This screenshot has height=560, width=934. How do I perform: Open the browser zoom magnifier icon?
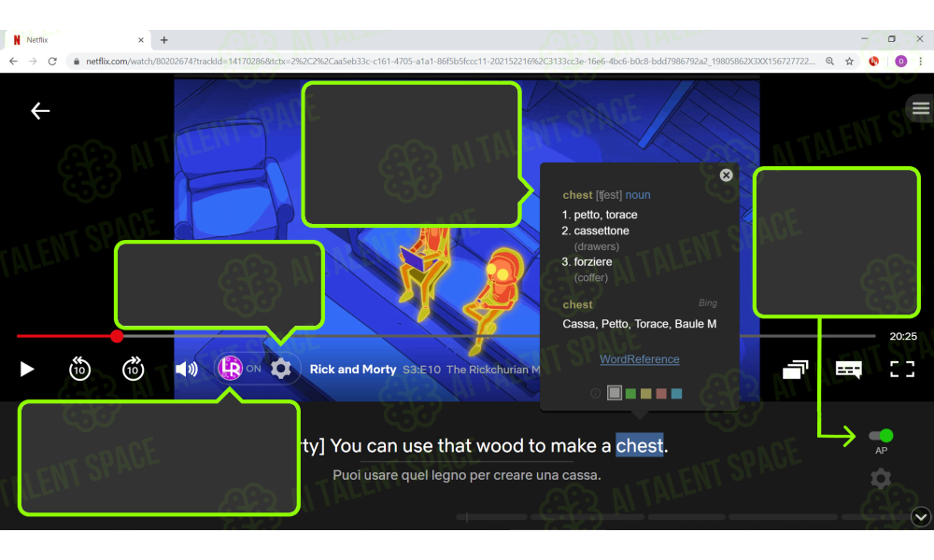tap(829, 62)
